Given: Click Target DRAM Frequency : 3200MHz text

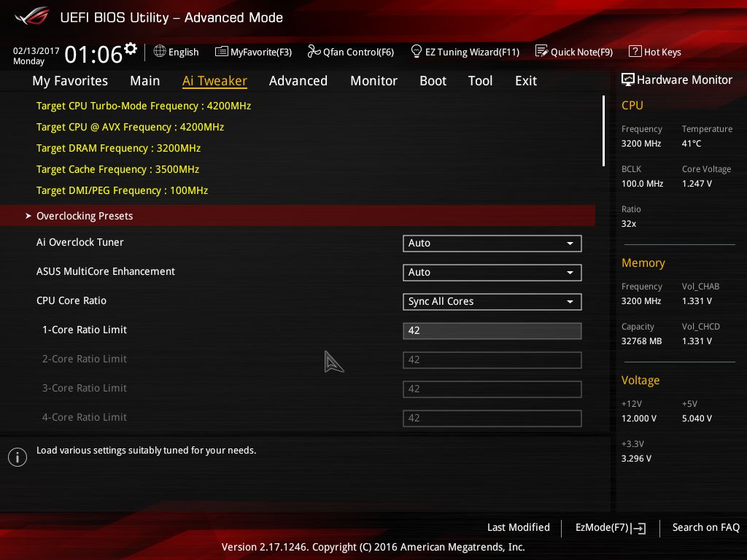Looking at the screenshot, I should (x=118, y=148).
